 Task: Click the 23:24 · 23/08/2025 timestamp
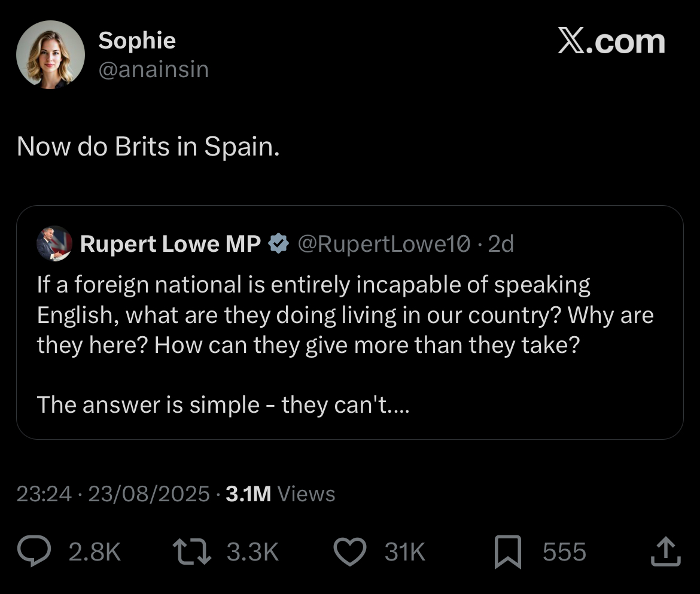point(113,494)
